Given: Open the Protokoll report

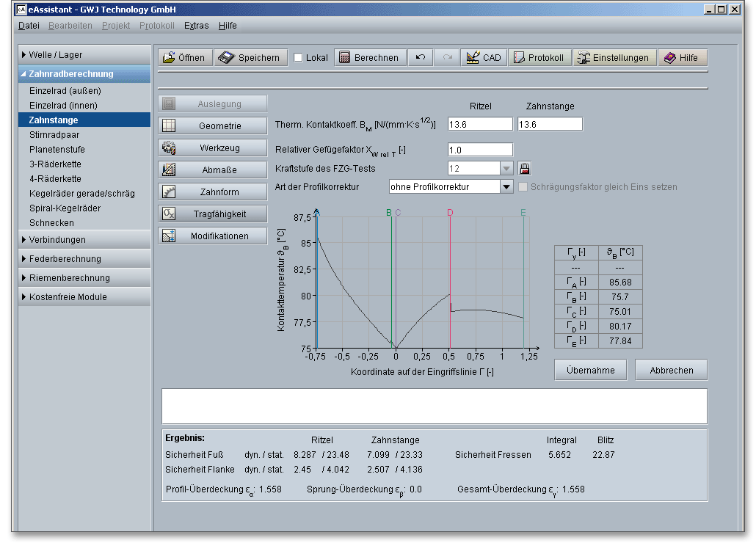Looking at the screenshot, I should (539, 58).
